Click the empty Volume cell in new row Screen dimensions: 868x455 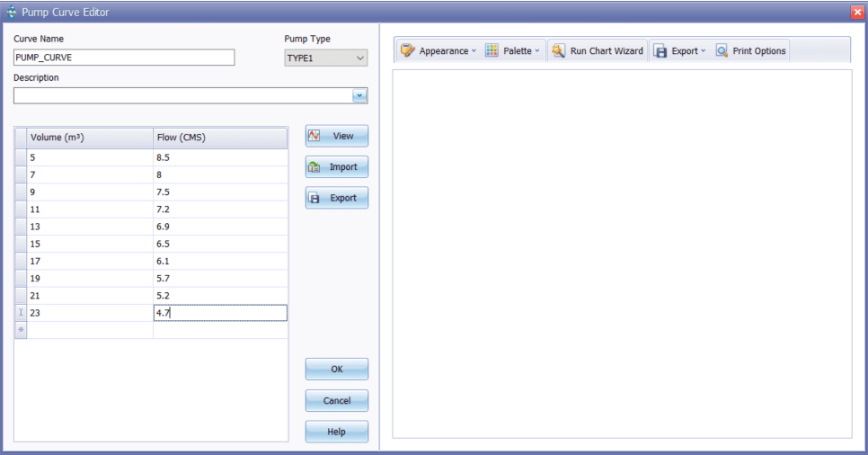90,330
